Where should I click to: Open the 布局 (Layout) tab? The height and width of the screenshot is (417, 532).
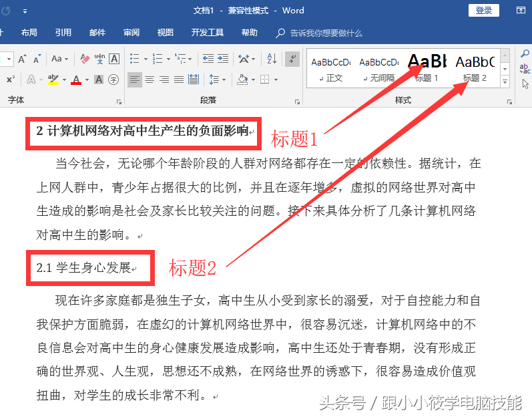click(x=29, y=33)
